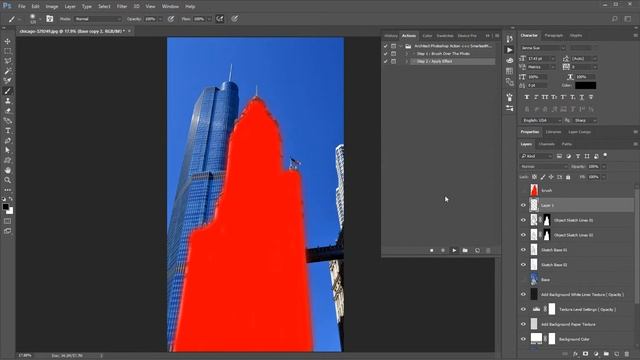Viewport: 640px width, 360px height.
Task: Add a layer mask
Action: (x=585, y=354)
